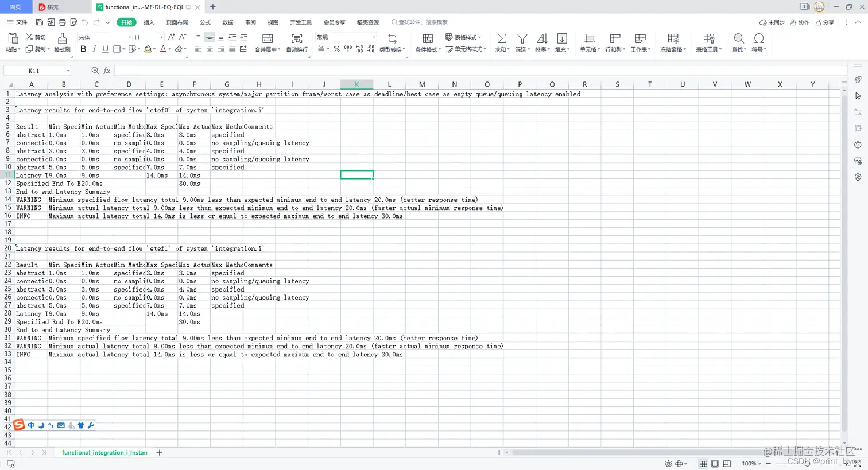
Task: Click the percent style icon
Action: point(337,49)
